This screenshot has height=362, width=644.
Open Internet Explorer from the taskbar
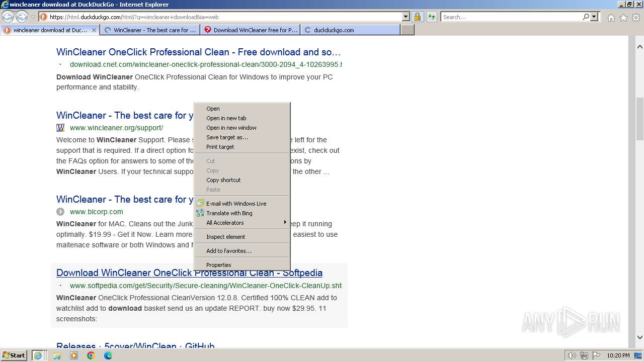click(38, 355)
